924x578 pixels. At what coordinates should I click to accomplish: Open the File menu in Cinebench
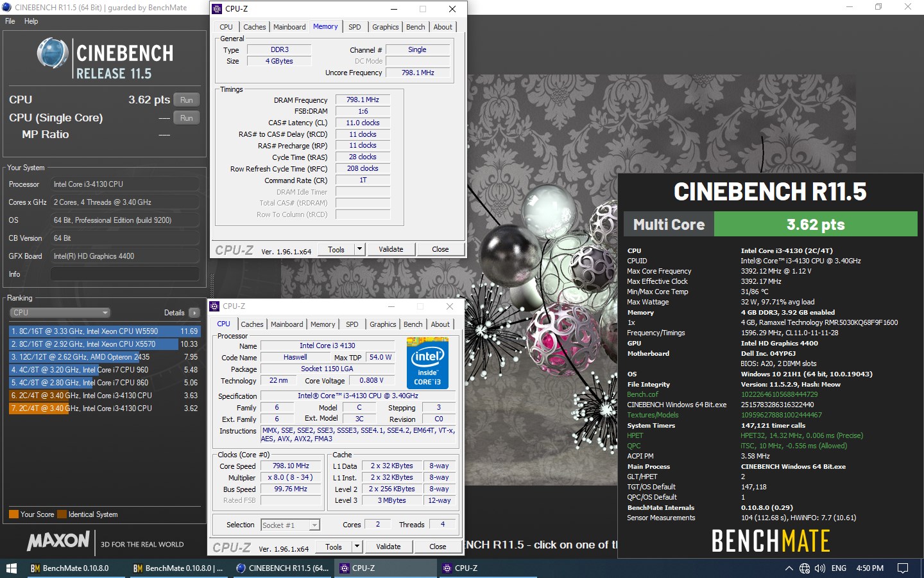(10, 21)
